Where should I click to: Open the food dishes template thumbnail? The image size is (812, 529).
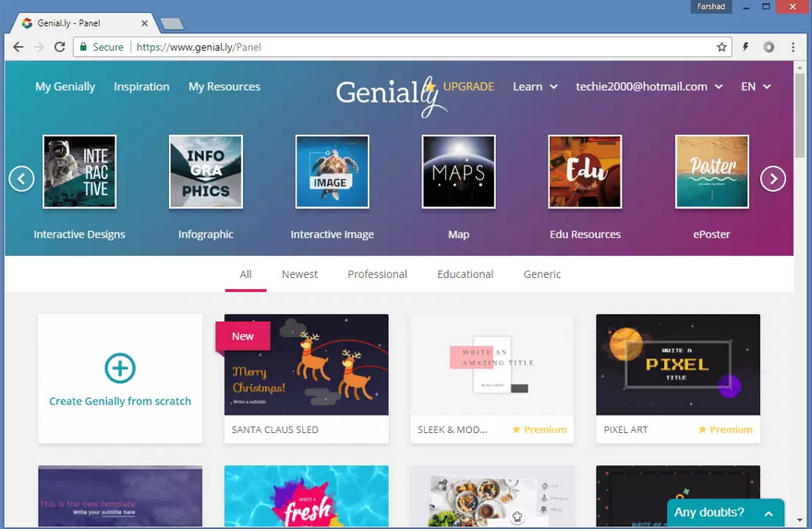click(492, 496)
